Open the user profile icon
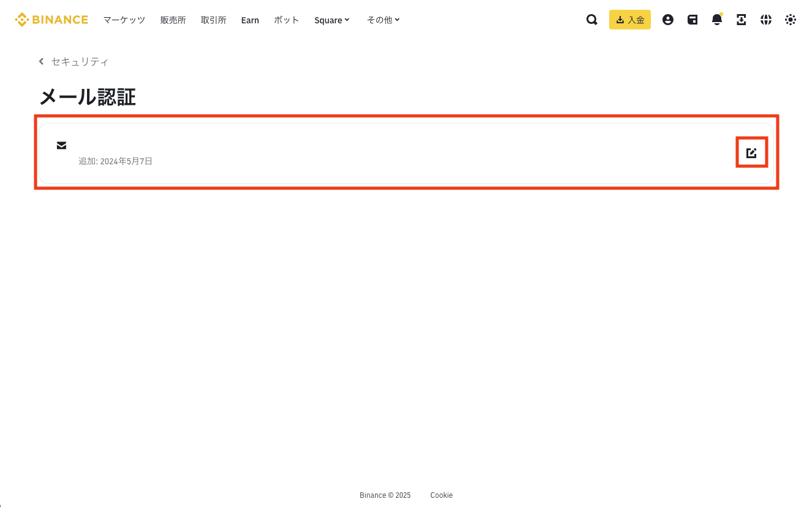812x507 pixels. tap(668, 20)
